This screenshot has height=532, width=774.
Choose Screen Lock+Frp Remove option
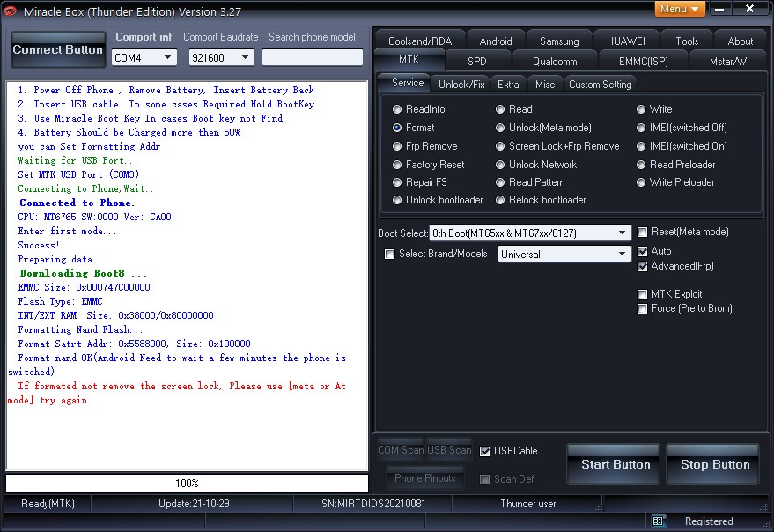pos(557,146)
